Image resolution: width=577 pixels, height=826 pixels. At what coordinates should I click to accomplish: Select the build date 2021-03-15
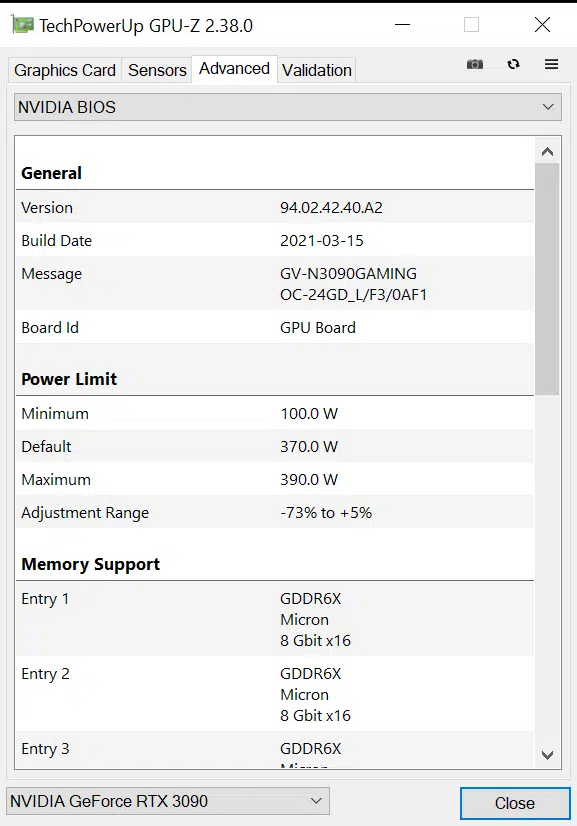[321, 241]
